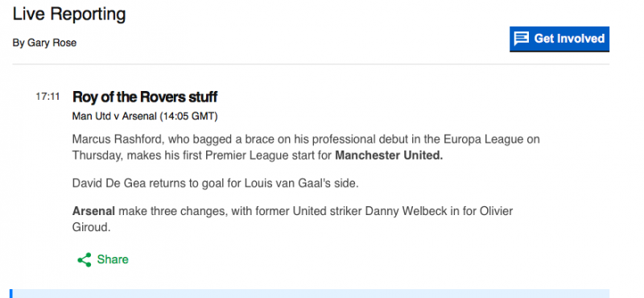
Task: Click the word Giroud ending the post
Action: coord(90,227)
